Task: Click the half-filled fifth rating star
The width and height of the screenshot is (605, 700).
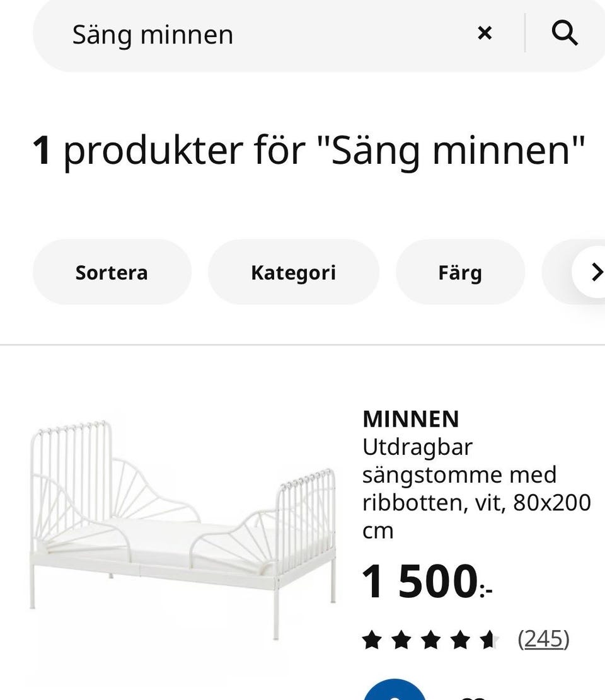Action: (488, 641)
